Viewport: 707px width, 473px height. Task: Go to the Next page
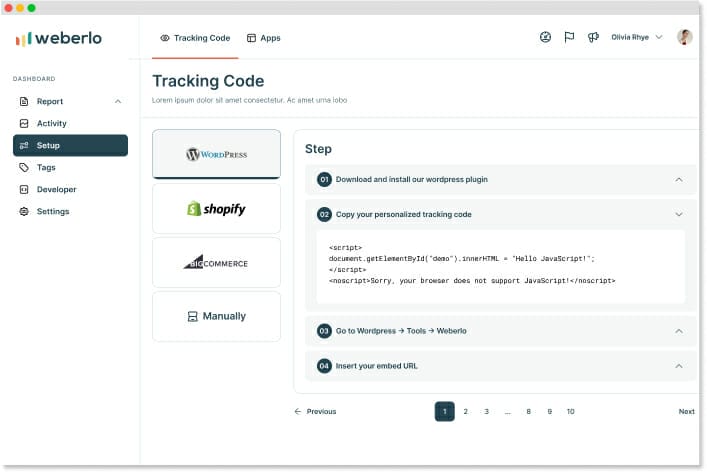tap(686, 412)
